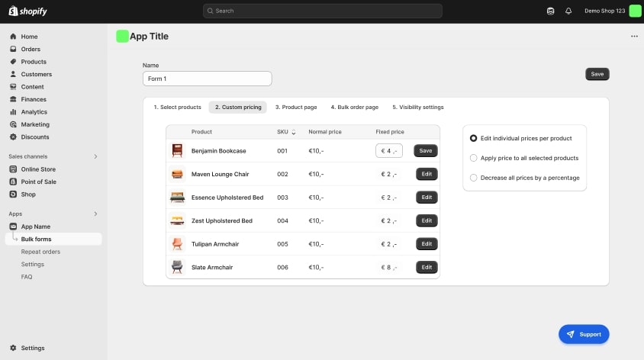This screenshot has height=360, width=644.
Task: Open the notifications bell icon
Action: [568, 11]
